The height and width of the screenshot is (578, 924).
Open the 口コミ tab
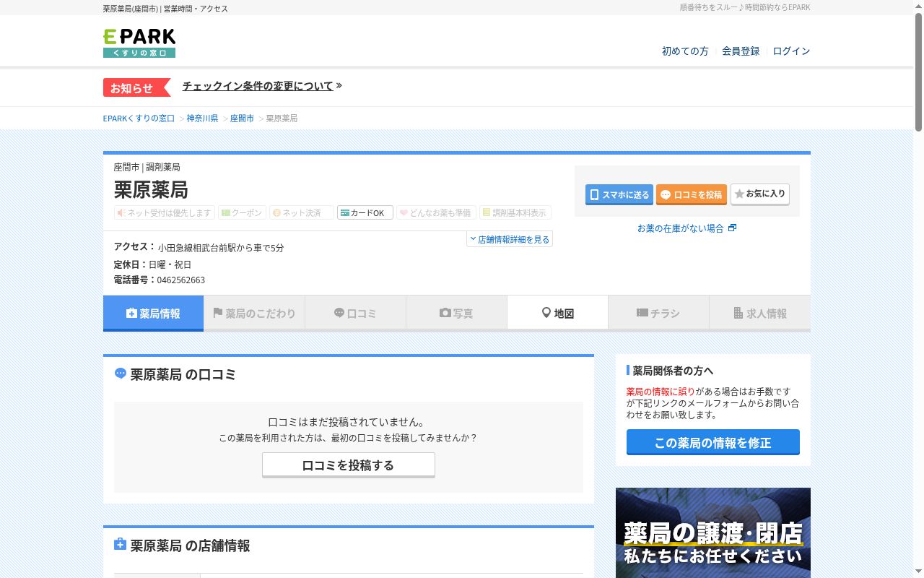(x=355, y=313)
